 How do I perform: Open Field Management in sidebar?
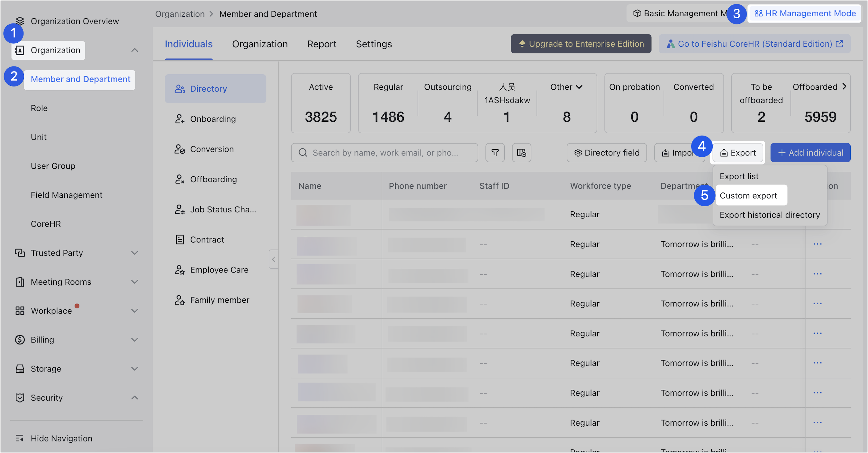(66, 195)
